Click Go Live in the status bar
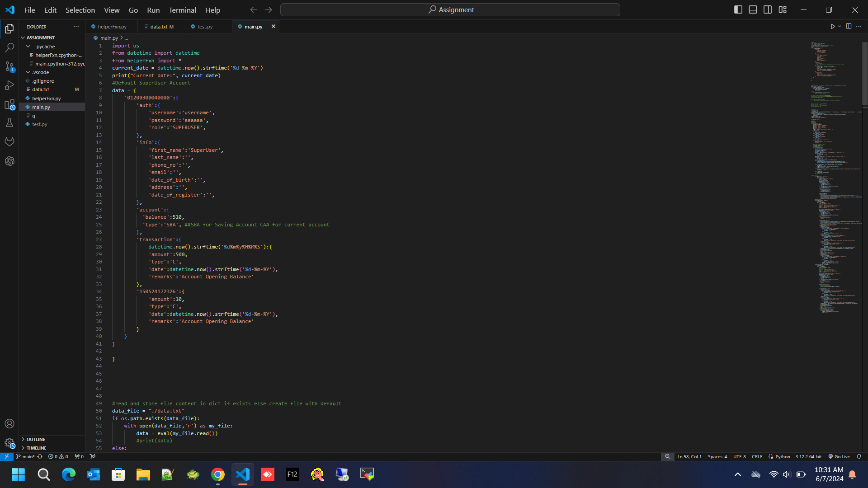 pyautogui.click(x=839, y=457)
